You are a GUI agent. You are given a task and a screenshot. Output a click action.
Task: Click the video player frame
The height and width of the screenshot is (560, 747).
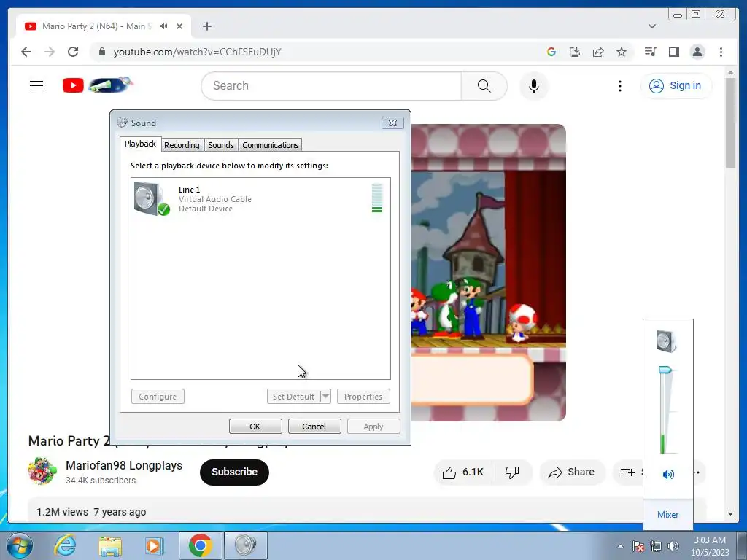(488, 273)
